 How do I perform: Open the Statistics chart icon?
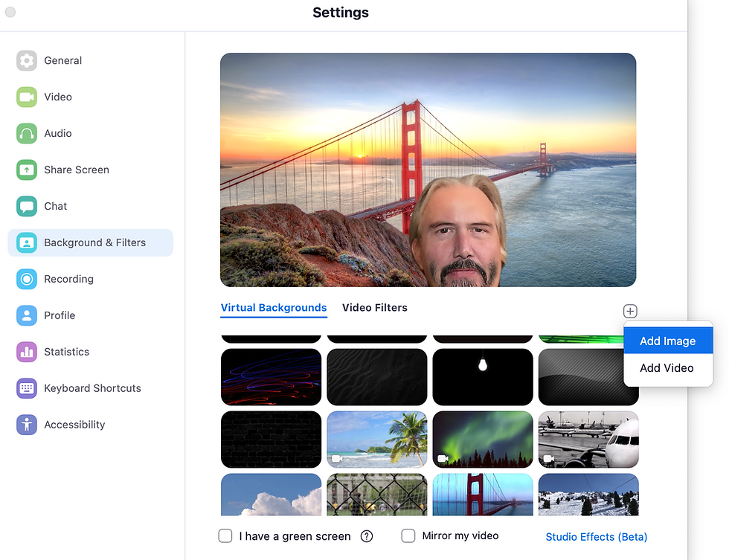coord(27,352)
